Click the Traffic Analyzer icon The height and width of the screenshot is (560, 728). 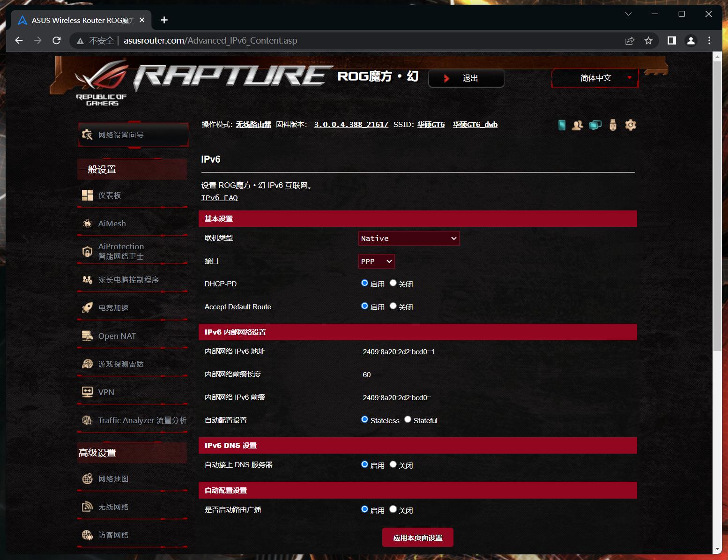(87, 420)
